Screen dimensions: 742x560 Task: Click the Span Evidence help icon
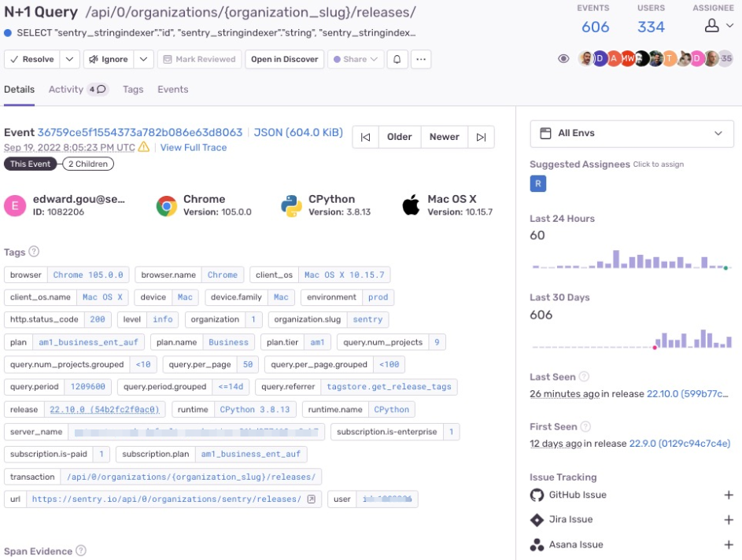(81, 551)
